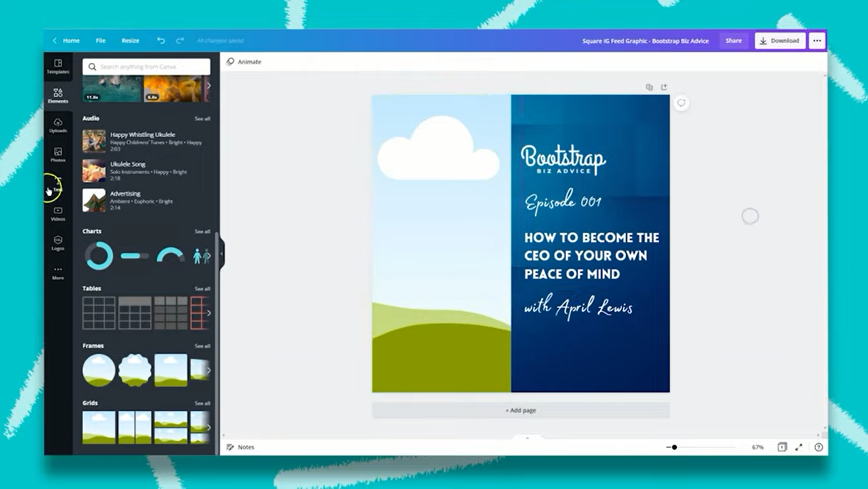The height and width of the screenshot is (489, 868).
Task: Show more grids with the chevron
Action: point(209,428)
